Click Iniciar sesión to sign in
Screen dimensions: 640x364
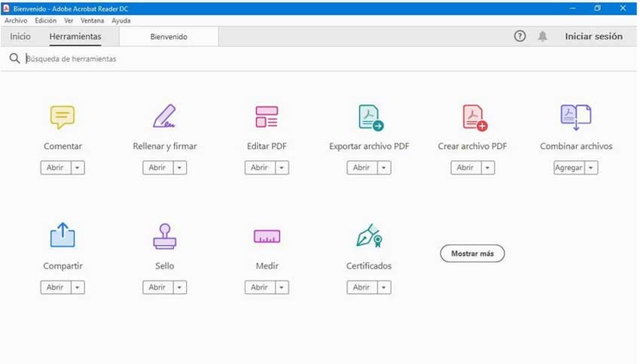point(593,36)
